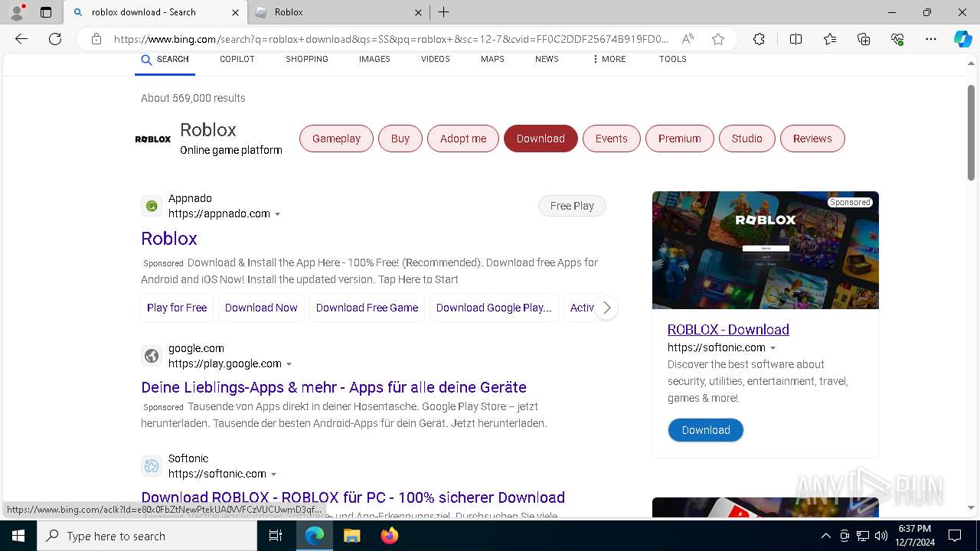This screenshot has width=980, height=551.
Task: Switch to the SHOPPING tab
Action: coord(307,60)
